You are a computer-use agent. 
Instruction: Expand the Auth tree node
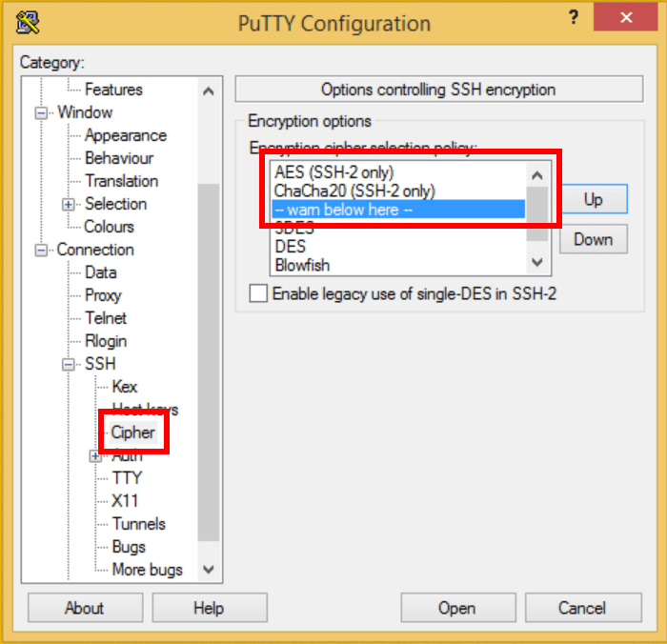pos(95,456)
